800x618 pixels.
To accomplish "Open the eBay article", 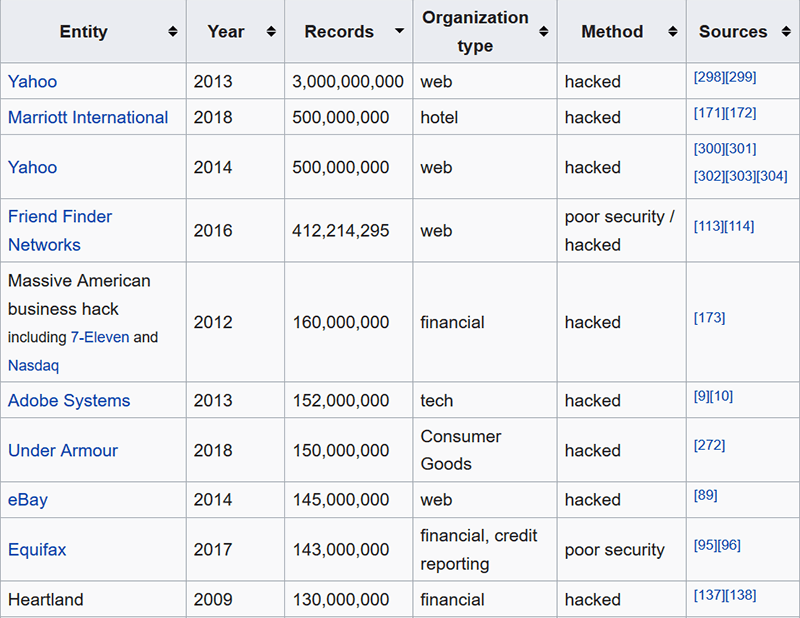I will tap(27, 500).
